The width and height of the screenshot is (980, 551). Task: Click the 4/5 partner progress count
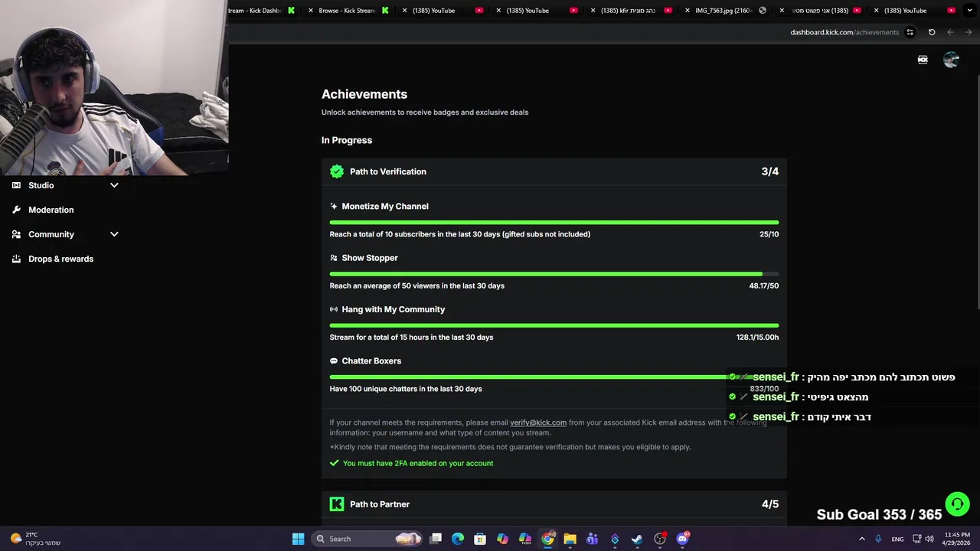[769, 504]
